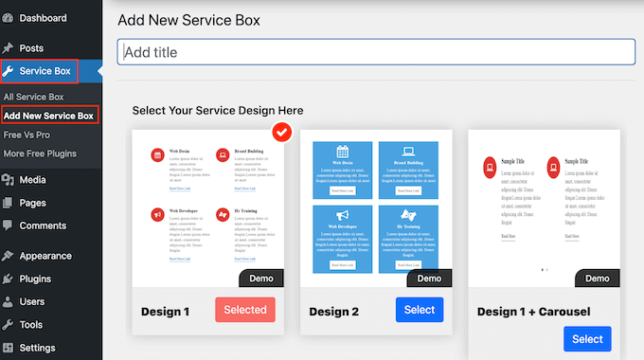644x360 pixels.
Task: Click the 'Design 2' card title
Action: pos(334,312)
